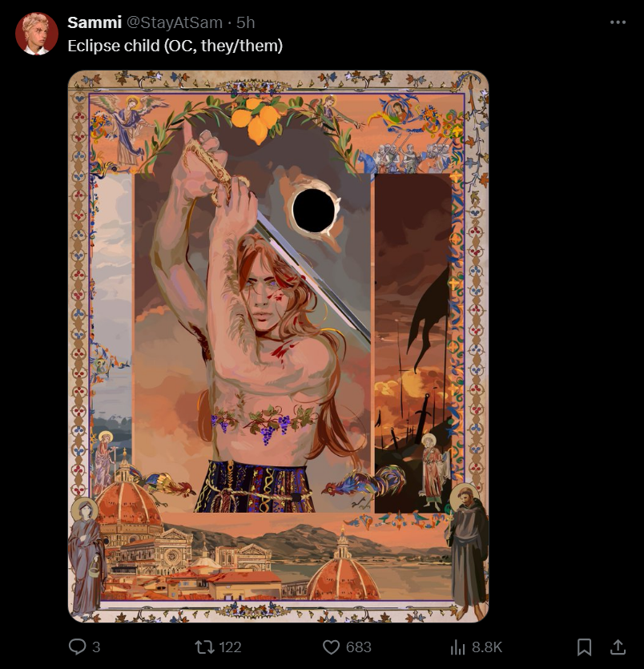Click the share upload arrow icon

pos(618,647)
